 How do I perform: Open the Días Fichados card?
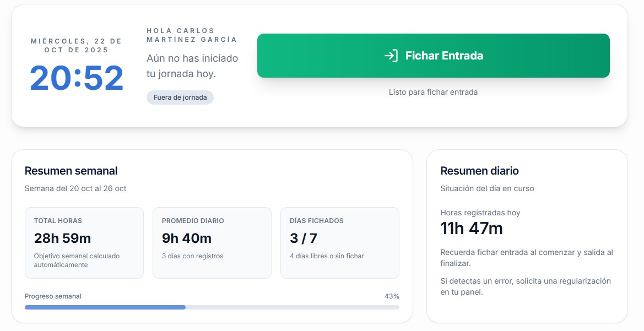tap(339, 243)
